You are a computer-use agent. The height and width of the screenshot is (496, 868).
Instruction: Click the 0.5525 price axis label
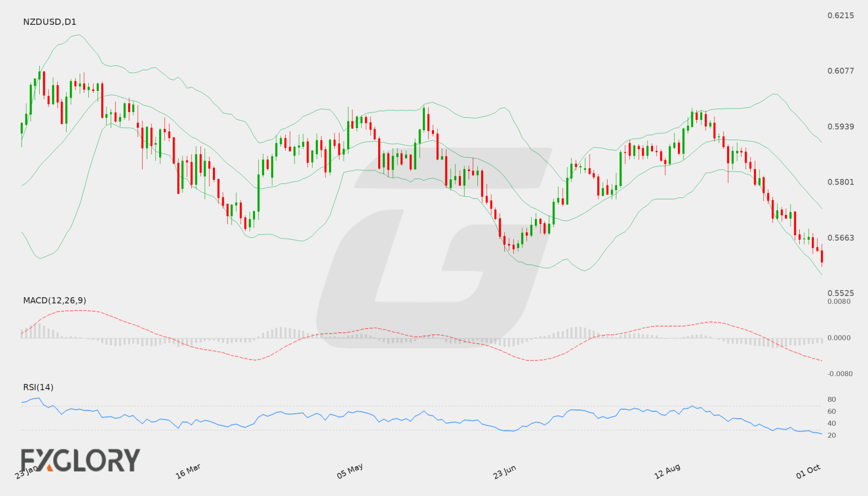(x=841, y=293)
